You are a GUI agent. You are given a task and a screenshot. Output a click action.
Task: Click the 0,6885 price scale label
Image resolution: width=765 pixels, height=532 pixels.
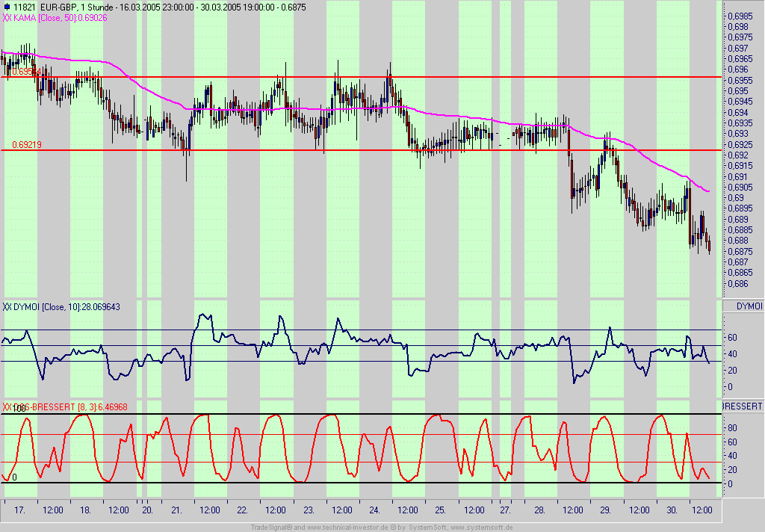(x=740, y=230)
